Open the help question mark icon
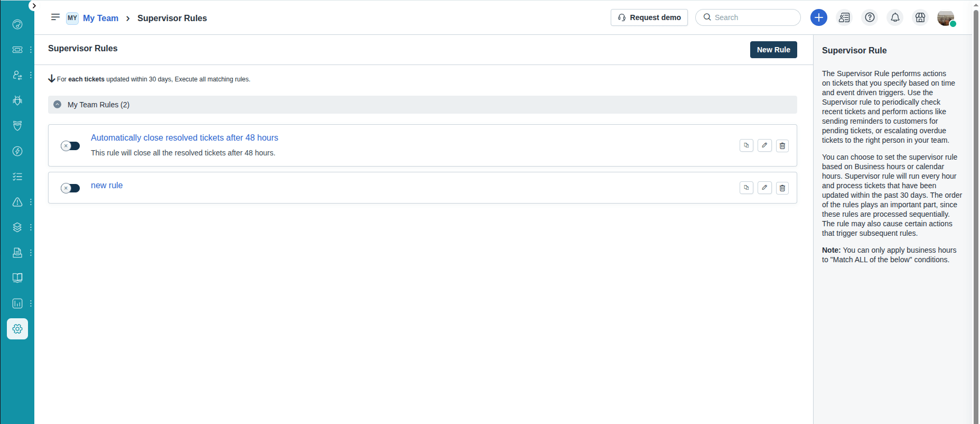 [x=869, y=17]
